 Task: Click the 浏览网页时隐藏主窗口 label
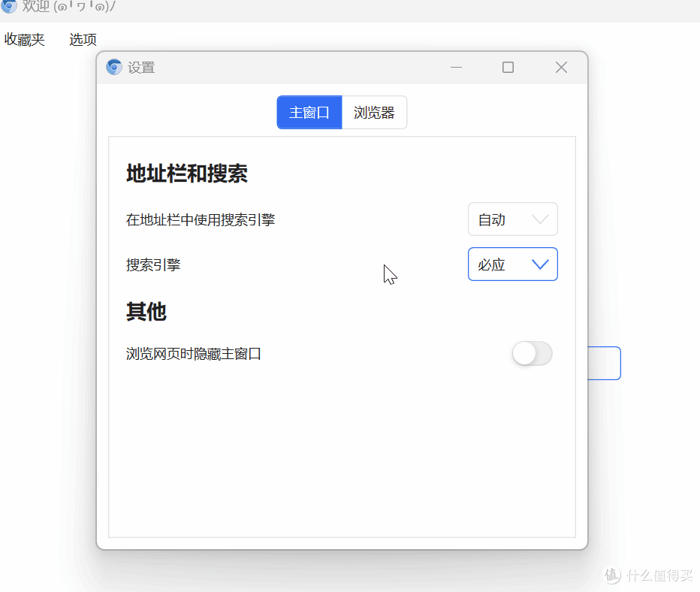pyautogui.click(x=193, y=354)
